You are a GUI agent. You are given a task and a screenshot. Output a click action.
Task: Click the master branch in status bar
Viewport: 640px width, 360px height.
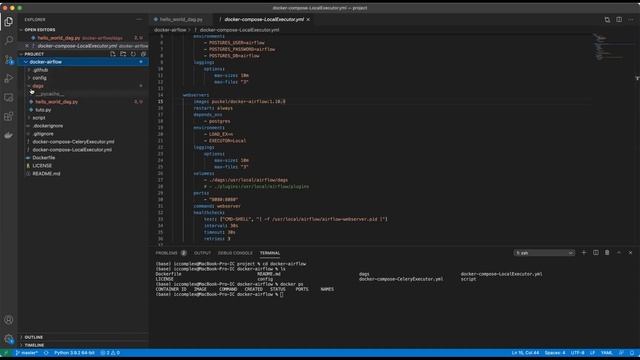coord(27,353)
